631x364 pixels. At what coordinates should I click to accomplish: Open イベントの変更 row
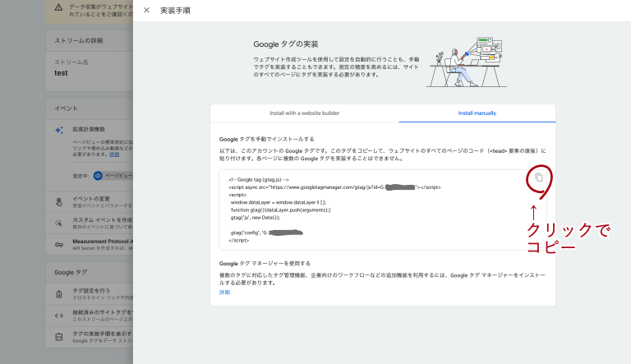(90, 202)
